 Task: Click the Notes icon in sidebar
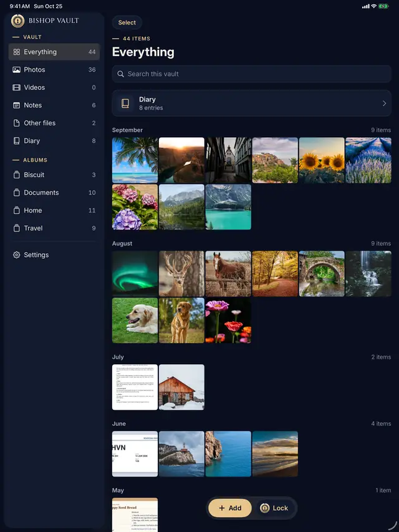[16, 105]
